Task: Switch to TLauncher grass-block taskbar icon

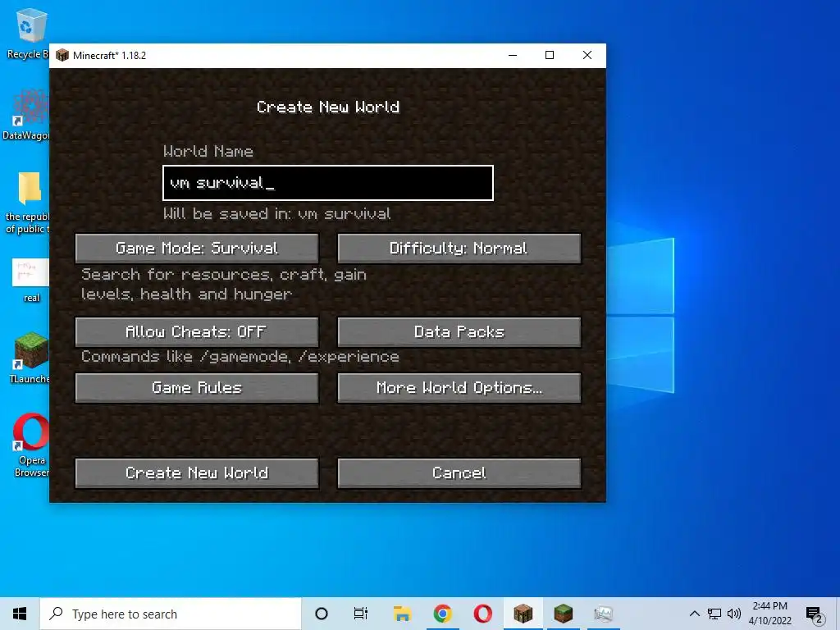Action: pos(563,614)
